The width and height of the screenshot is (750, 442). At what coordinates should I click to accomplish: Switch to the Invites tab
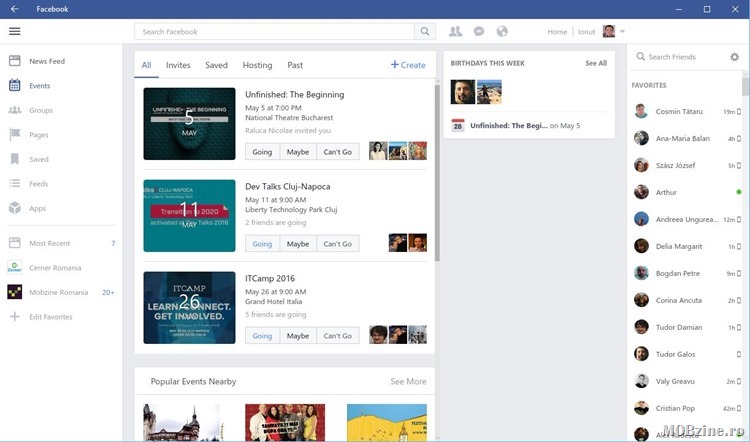point(178,65)
